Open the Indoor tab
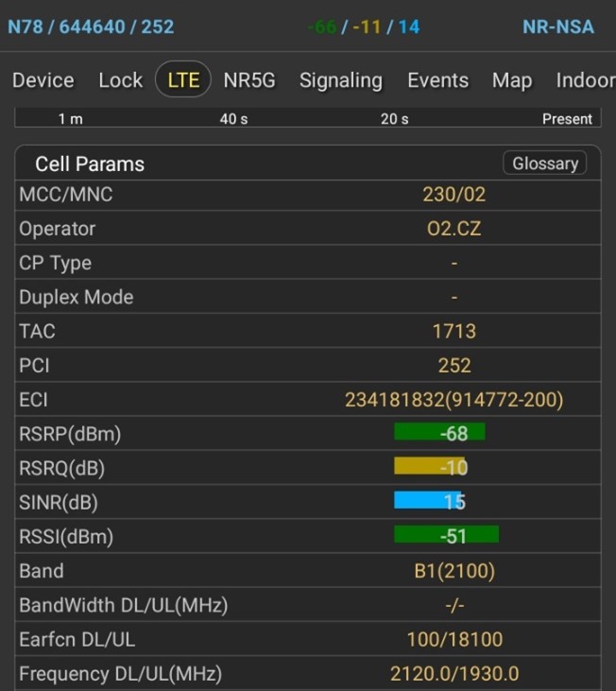 coord(586,80)
